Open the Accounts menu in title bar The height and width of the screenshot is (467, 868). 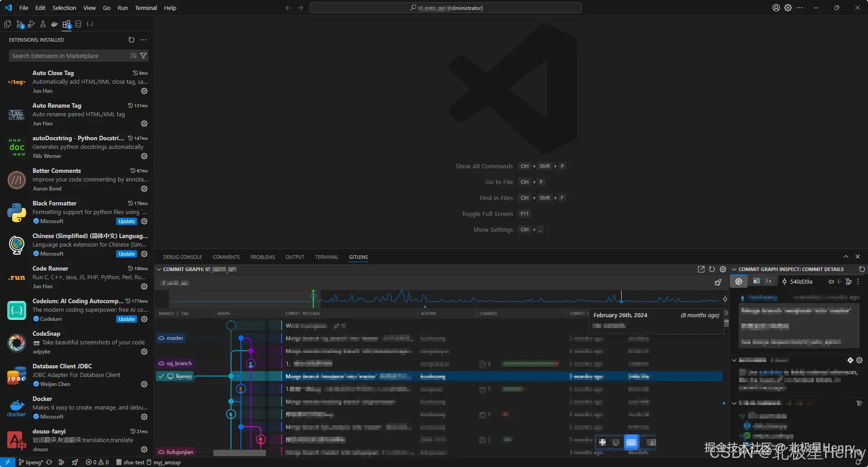[x=776, y=8]
